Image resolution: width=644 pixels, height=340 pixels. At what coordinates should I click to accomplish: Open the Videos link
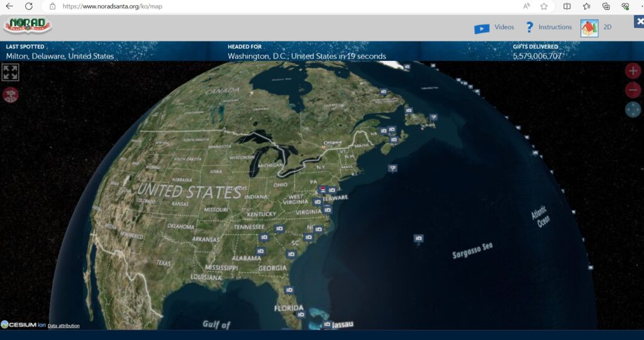[x=504, y=27]
